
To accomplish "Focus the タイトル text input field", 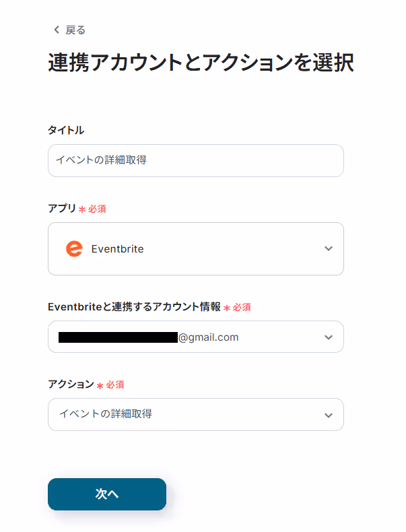I will (x=196, y=160).
